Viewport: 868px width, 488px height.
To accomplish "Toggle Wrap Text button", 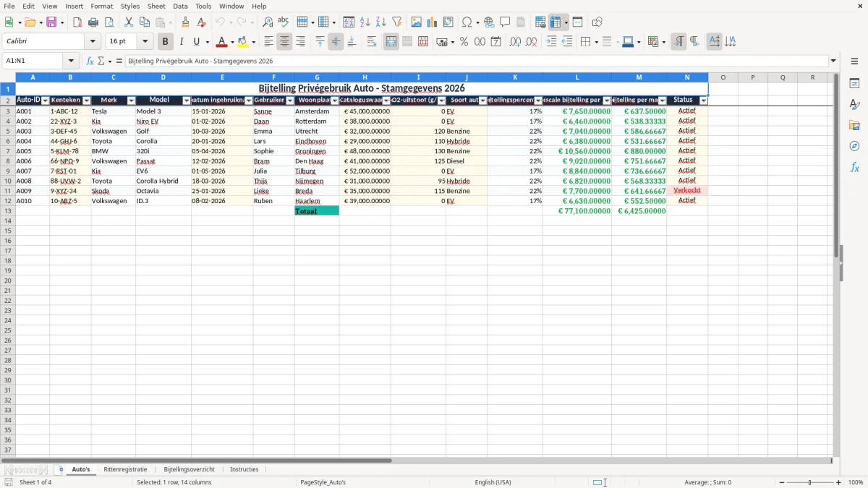I will [372, 42].
